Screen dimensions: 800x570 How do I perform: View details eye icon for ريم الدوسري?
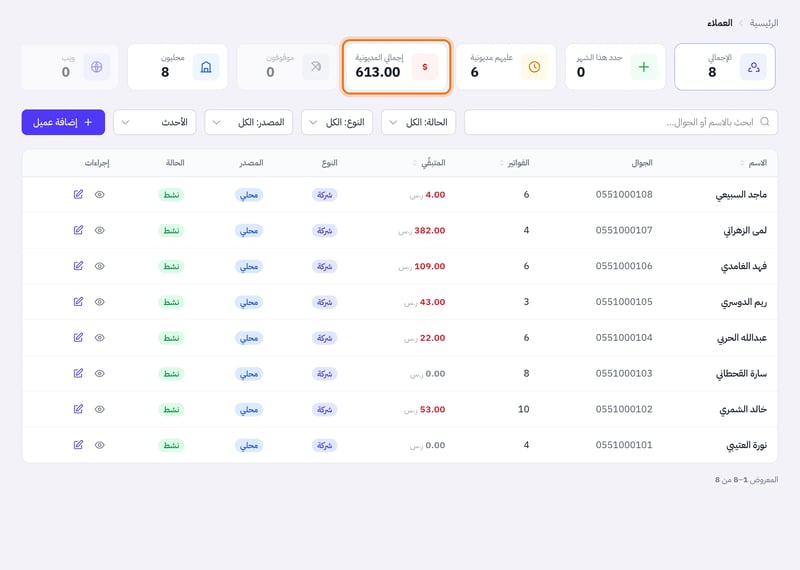99,302
